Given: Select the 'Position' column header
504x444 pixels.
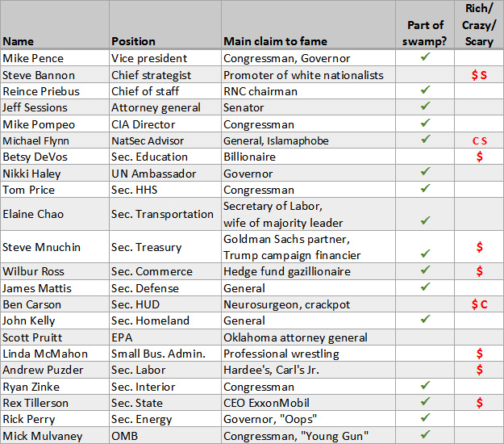Looking at the screenshot, I should click(134, 41).
